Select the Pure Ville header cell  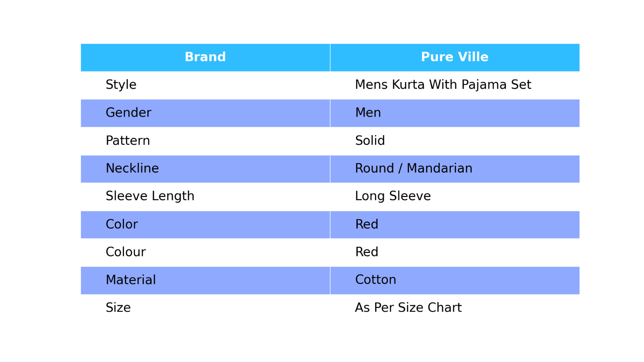454,57
